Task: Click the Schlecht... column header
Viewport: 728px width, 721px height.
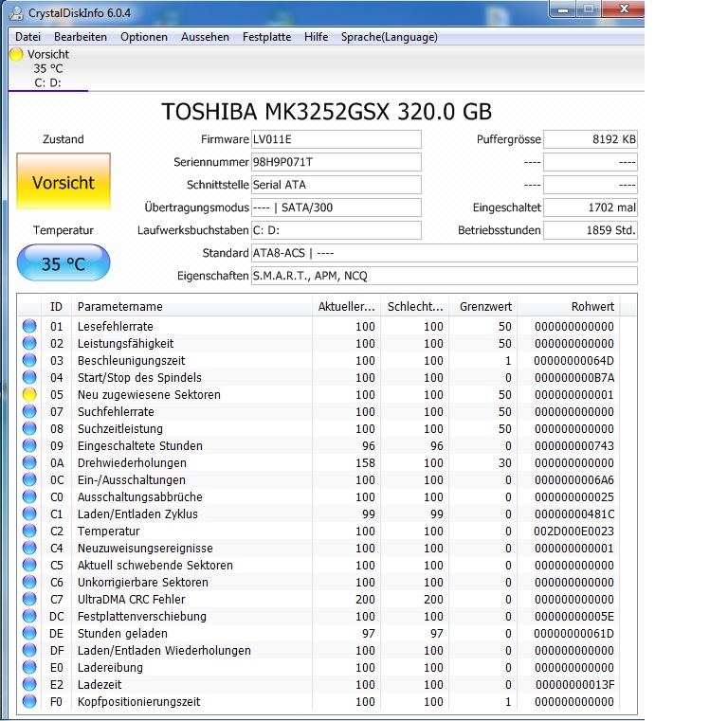Action: [x=414, y=306]
